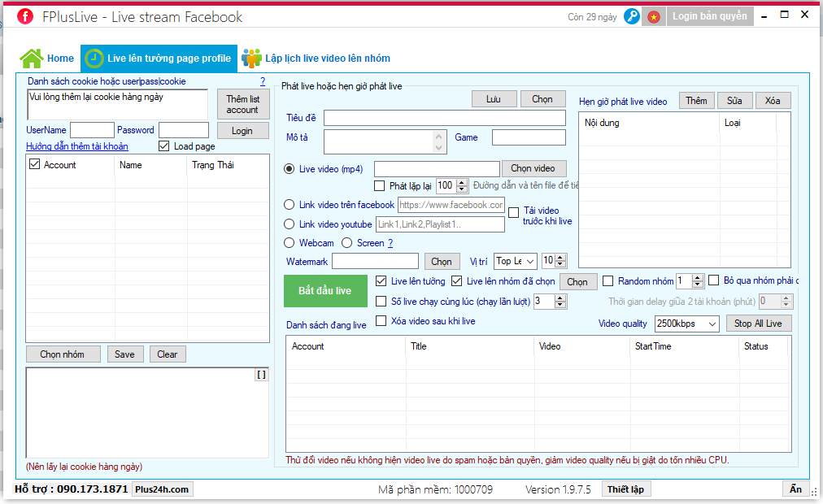Viewport: 823px width, 504px height.
Task: Click the clock icon on Live tab
Action: [94, 59]
